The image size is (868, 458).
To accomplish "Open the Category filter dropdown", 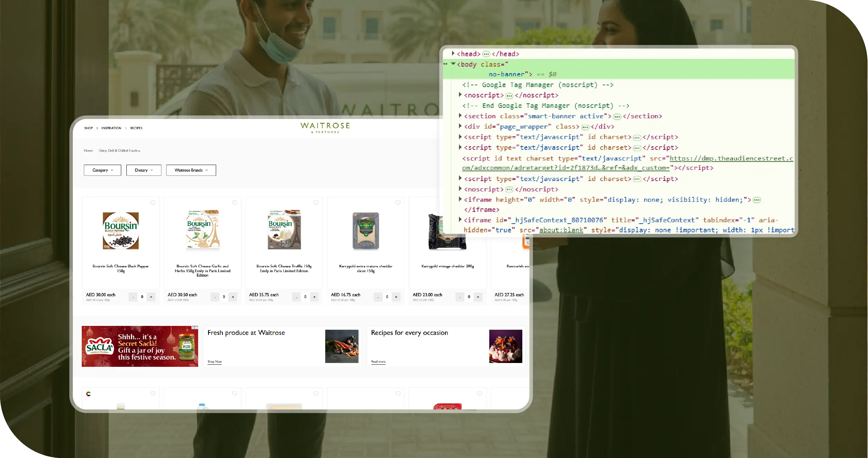I will (x=103, y=170).
